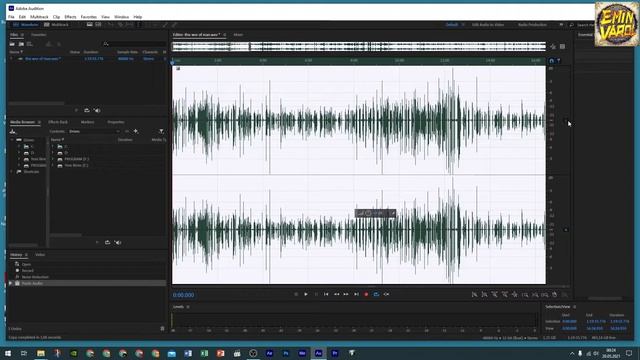Collapse the Drives tree node
Viewport: 640px width, 360px height.
point(12,140)
